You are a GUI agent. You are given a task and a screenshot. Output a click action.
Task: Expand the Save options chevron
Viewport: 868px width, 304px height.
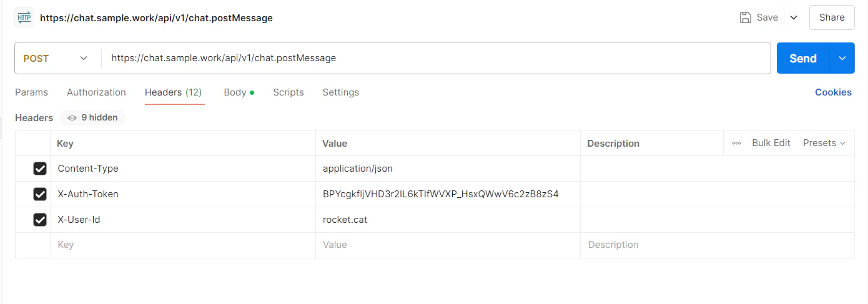794,17
